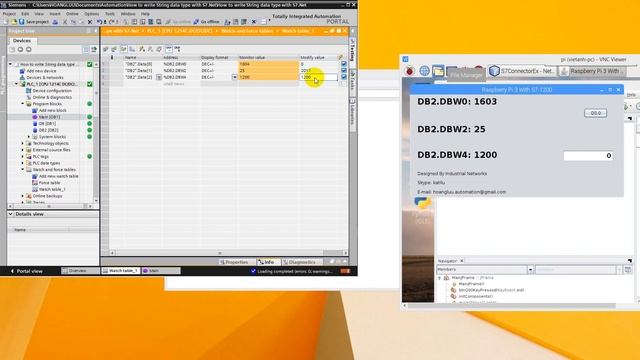
Task: Select Force table in project tree
Action: (49, 182)
